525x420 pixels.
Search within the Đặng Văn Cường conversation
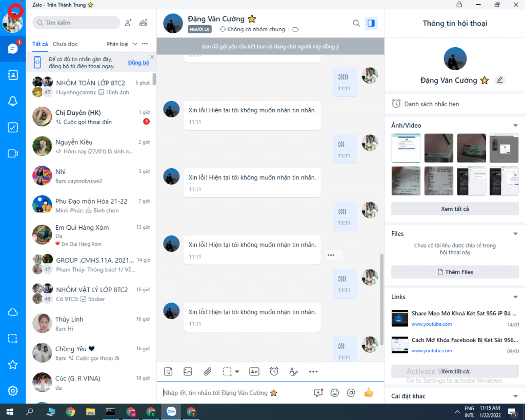[x=356, y=23]
